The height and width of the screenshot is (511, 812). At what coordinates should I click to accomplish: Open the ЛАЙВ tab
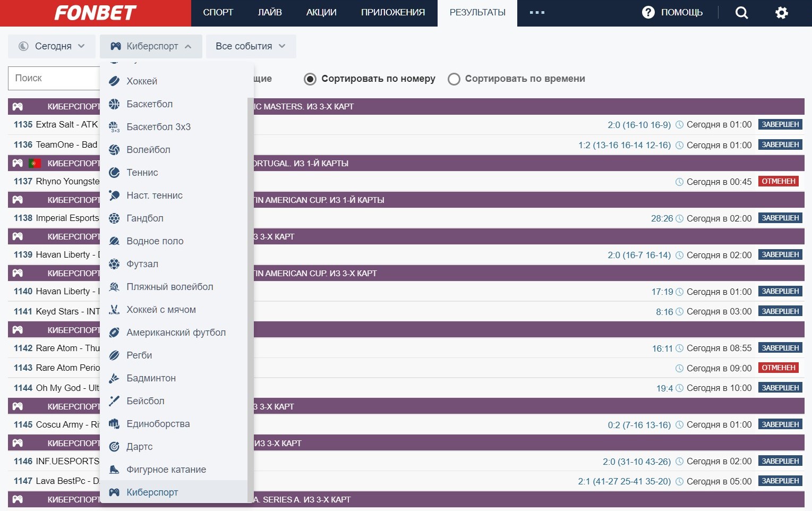tap(270, 13)
